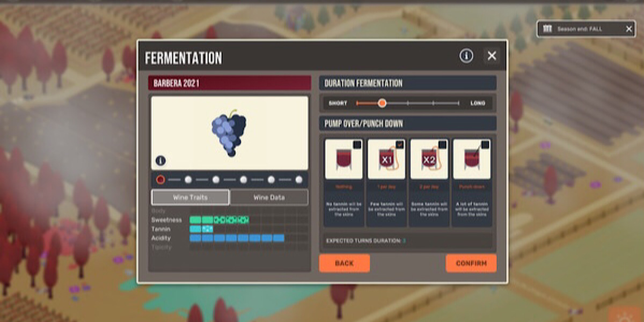Viewport: 644px width, 322px height.
Task: Set fermentation duration to the Long end
Action: [x=459, y=103]
